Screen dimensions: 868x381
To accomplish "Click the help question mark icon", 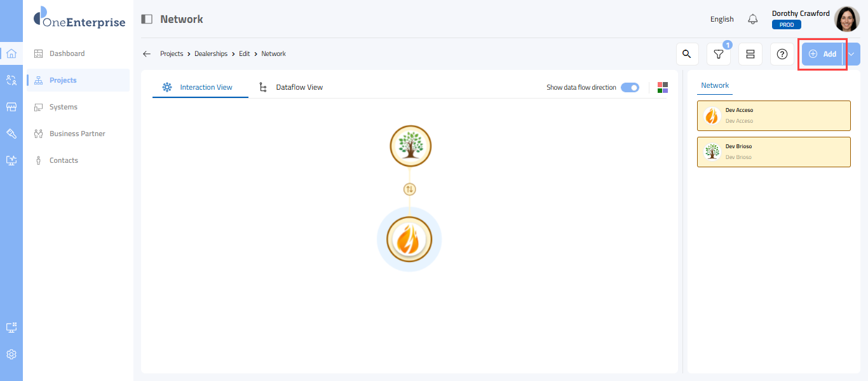I will (782, 55).
